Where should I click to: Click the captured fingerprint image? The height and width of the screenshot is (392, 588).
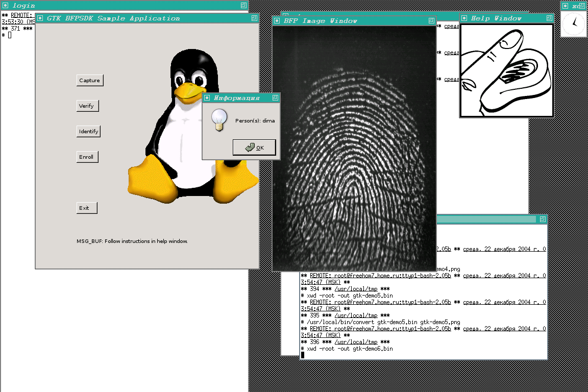pyautogui.click(x=354, y=148)
